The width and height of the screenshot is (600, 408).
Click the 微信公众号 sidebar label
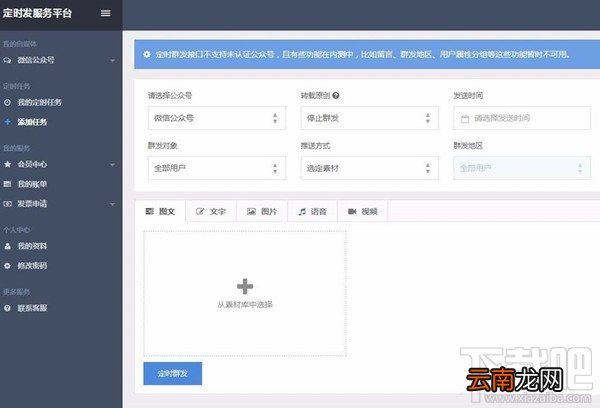[x=36, y=60]
